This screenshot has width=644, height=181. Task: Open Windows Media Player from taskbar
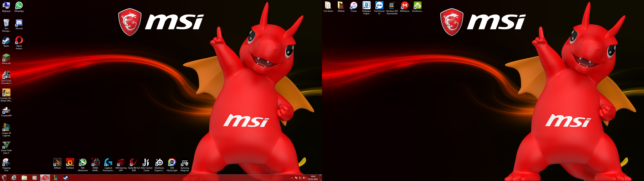(x=34, y=178)
